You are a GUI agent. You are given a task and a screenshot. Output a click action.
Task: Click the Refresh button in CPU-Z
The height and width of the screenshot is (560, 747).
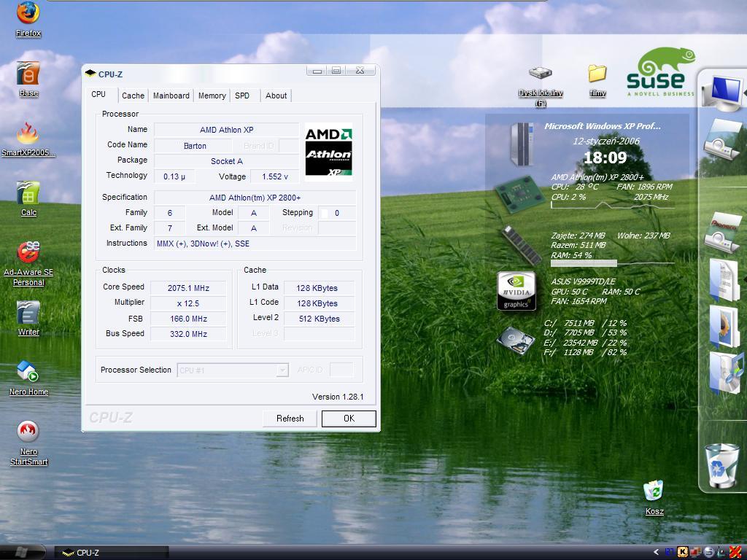pyautogui.click(x=290, y=419)
